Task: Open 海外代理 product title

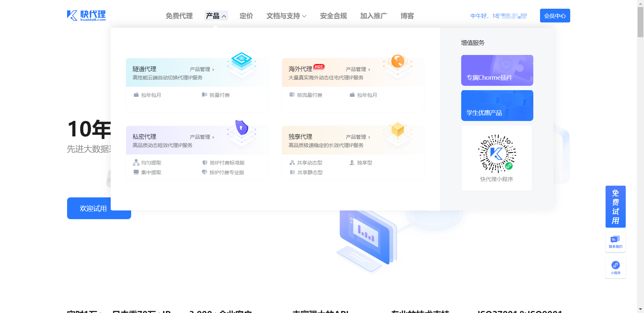Action: (x=301, y=69)
